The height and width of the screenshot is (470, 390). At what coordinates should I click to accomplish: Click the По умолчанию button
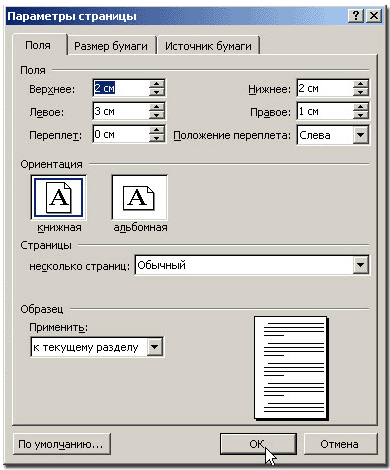pyautogui.click(x=61, y=444)
